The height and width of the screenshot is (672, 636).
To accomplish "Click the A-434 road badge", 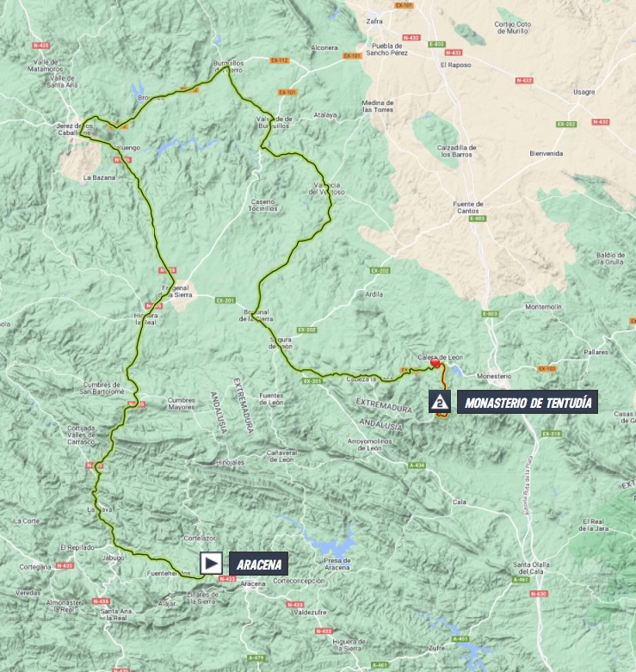I will (417, 465).
